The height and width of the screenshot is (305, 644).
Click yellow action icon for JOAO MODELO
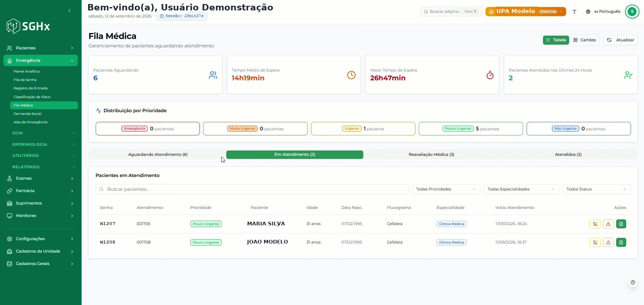595,243
